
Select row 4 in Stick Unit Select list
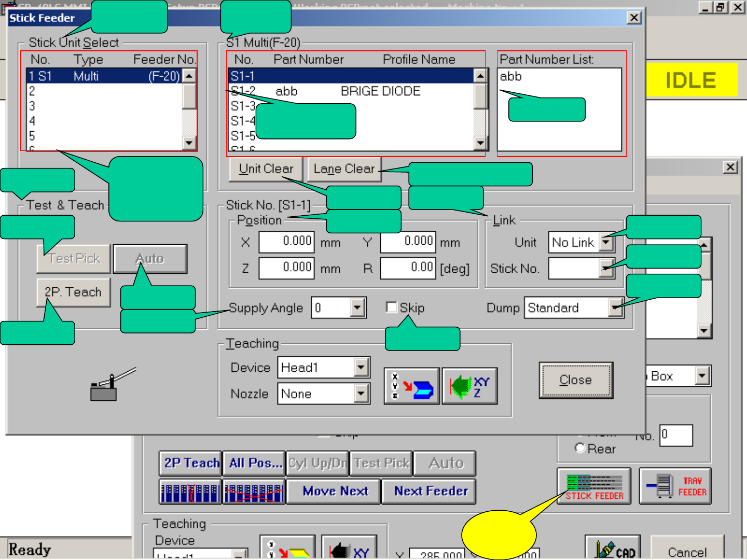pos(104,121)
